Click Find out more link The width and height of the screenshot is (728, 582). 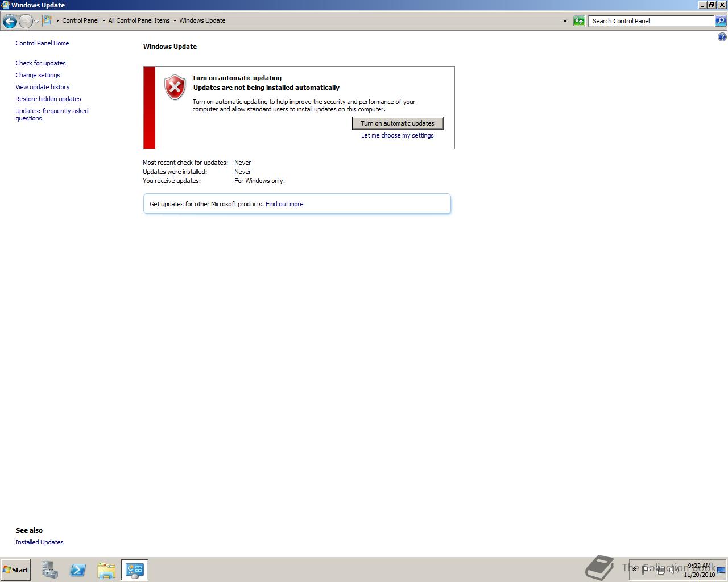[284, 204]
